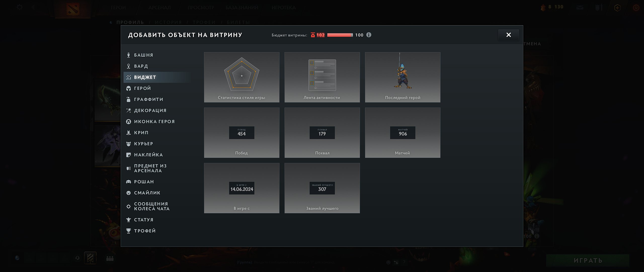Click the party members icon in bottom bar
Image resolution: width=644 pixels, height=272 pixels.
tap(110, 258)
